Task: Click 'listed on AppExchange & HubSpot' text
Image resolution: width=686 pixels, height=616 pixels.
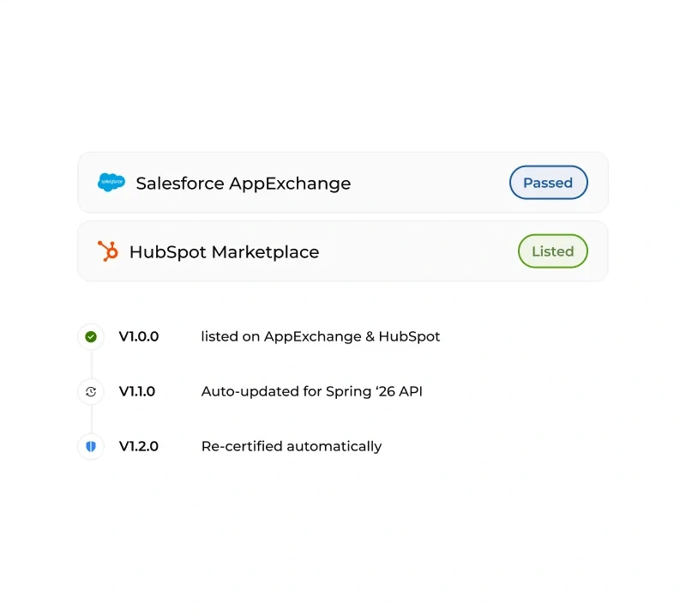Action: pos(320,336)
